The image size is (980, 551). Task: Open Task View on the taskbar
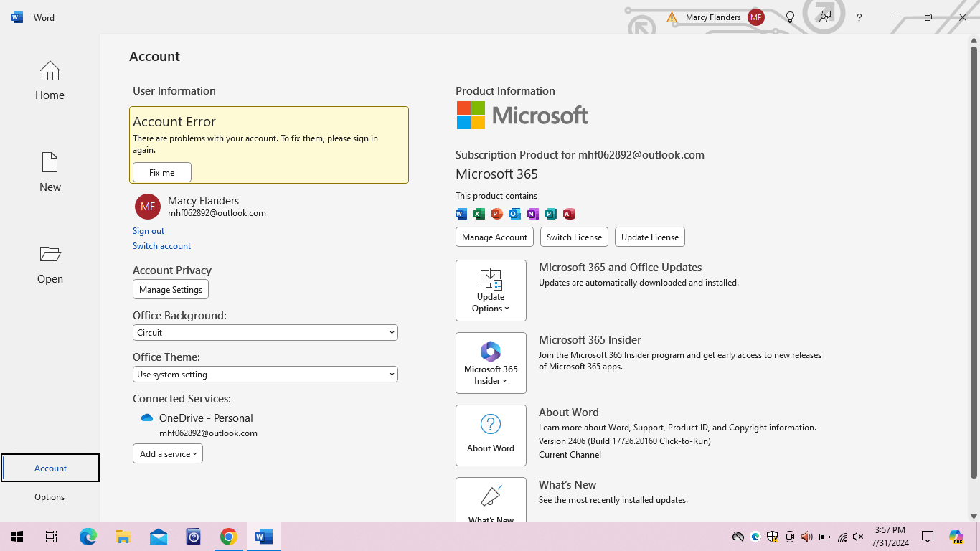(x=51, y=537)
